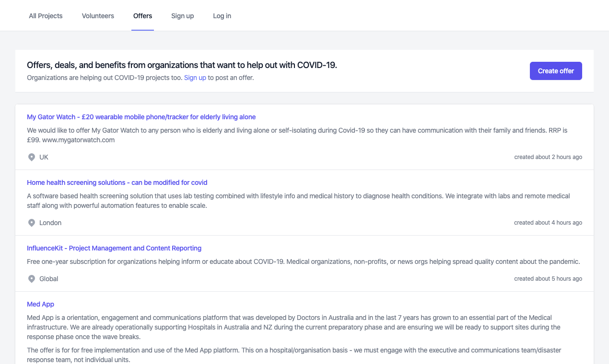
Task: Open the Med App offer title
Action: [x=40, y=304]
